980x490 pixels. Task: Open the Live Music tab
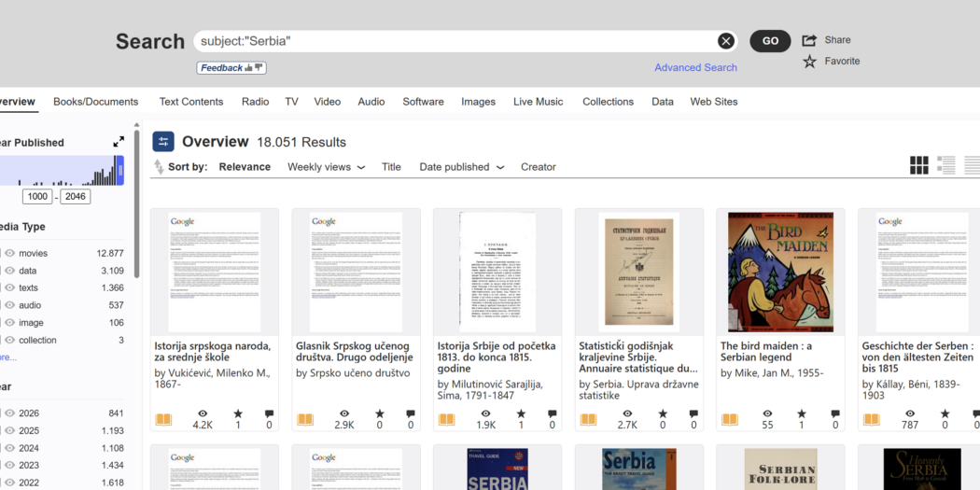[x=538, y=102]
